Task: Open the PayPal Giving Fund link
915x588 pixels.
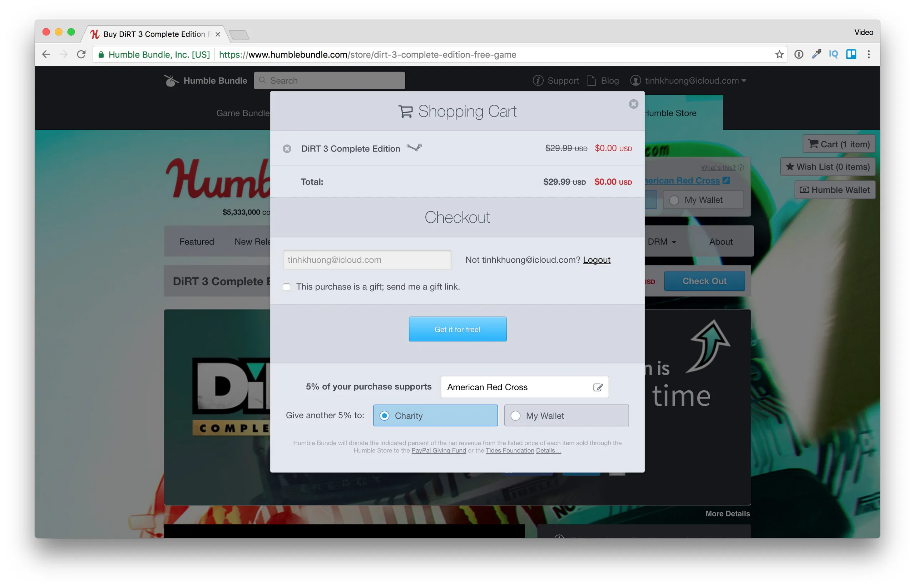Action: (439, 450)
